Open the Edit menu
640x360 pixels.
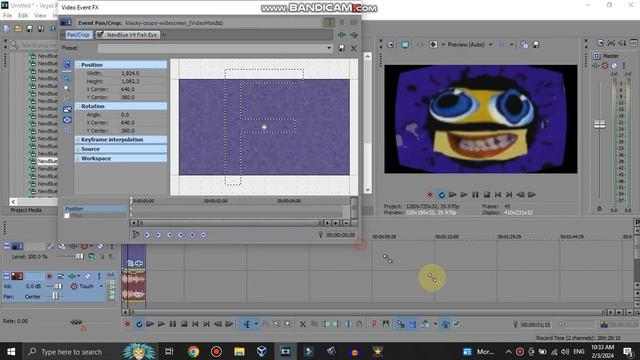(x=23, y=16)
